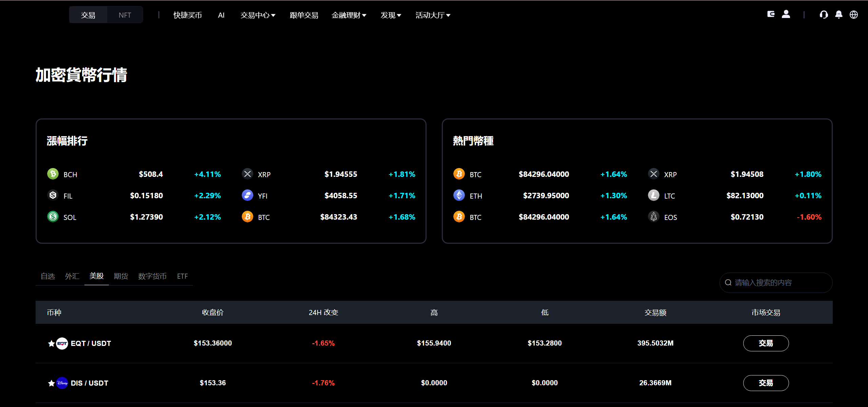
Task: Toggle favorite star for DIS / USDT
Action: point(51,383)
